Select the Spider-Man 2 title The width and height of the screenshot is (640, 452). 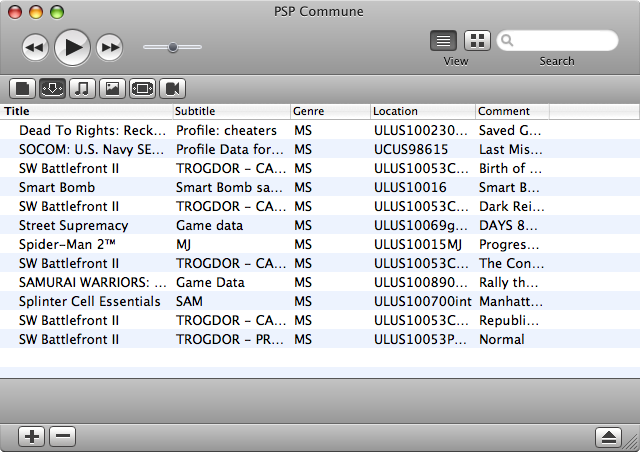pyautogui.click(x=67, y=244)
